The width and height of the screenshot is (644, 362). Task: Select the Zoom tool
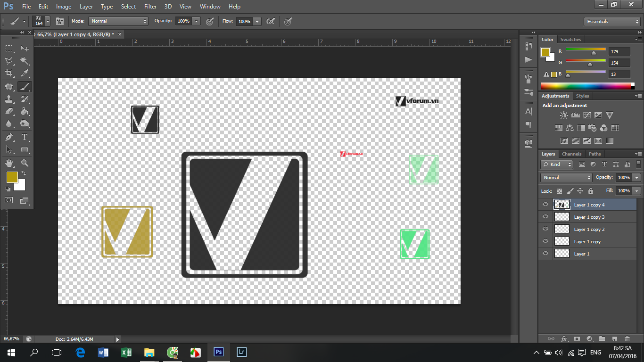pyautogui.click(x=25, y=163)
